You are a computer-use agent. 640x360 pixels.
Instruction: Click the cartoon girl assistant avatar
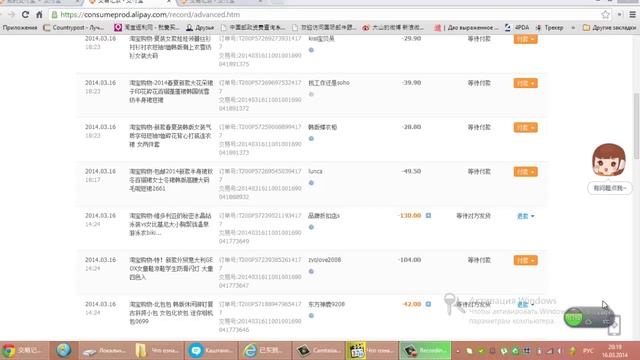tap(609, 160)
